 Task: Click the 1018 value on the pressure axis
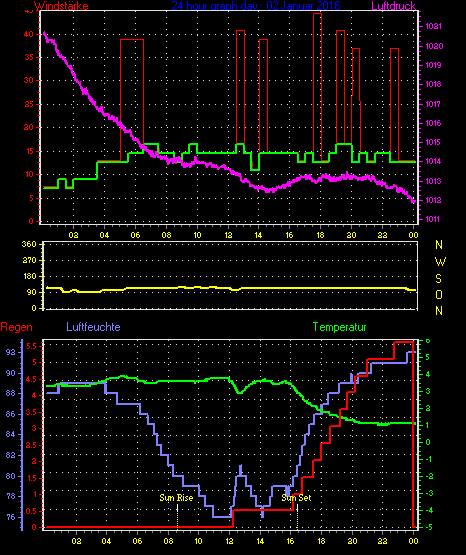[x=433, y=84]
